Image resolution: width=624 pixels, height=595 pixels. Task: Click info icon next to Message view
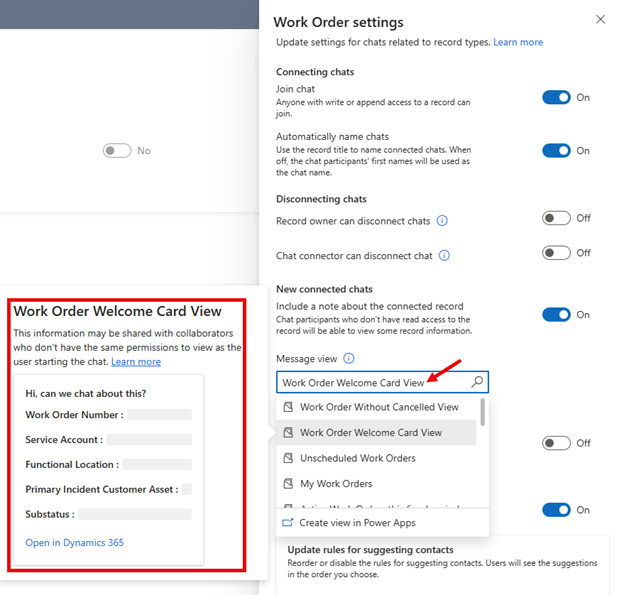click(x=349, y=358)
